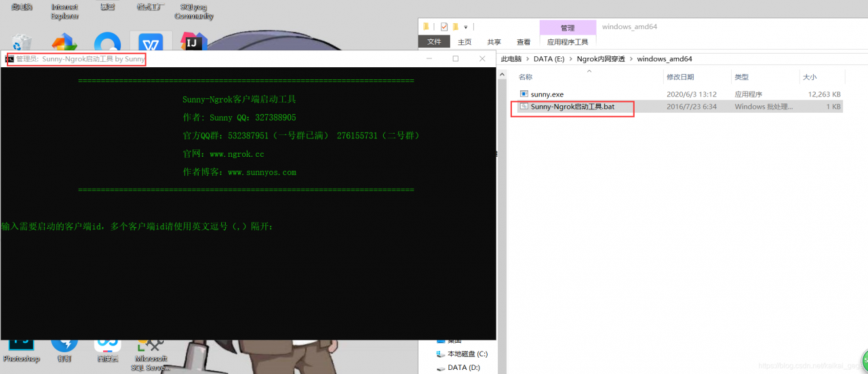Click the Properties checkmark quick access icon
The width and height of the screenshot is (868, 374).
click(x=443, y=26)
